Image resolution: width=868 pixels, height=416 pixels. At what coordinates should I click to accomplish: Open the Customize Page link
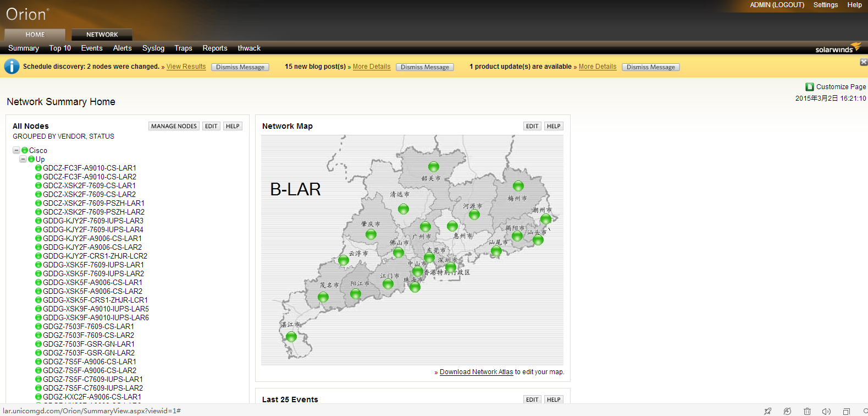[841, 87]
